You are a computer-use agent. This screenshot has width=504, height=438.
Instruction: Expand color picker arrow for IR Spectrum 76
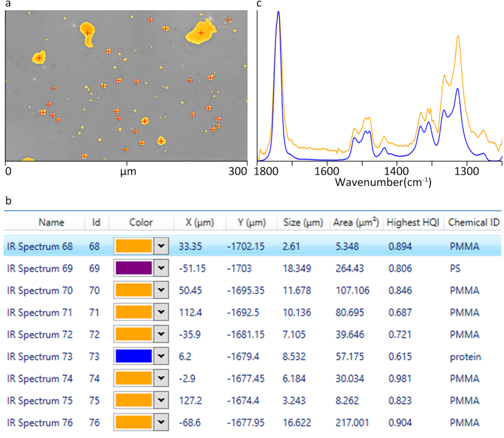161,423
